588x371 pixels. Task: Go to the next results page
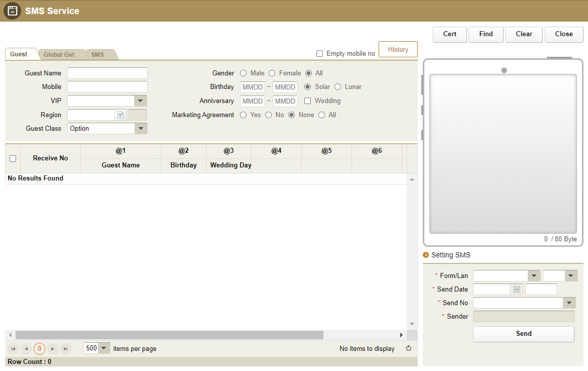coord(53,349)
